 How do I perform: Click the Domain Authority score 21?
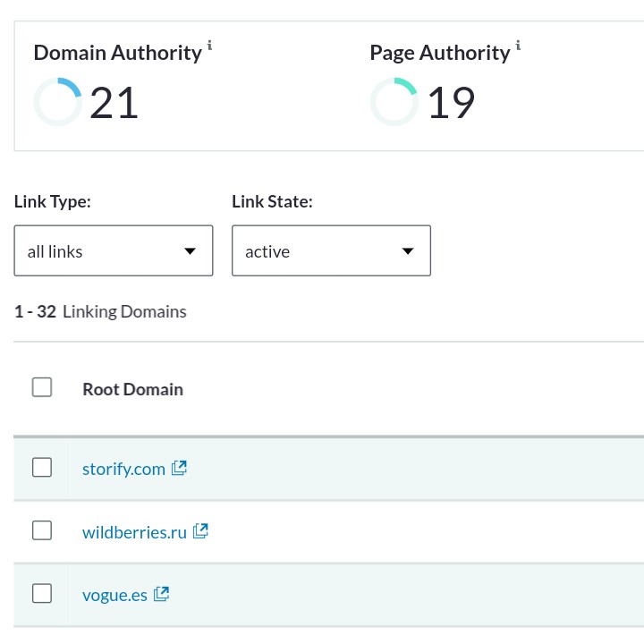point(114,103)
